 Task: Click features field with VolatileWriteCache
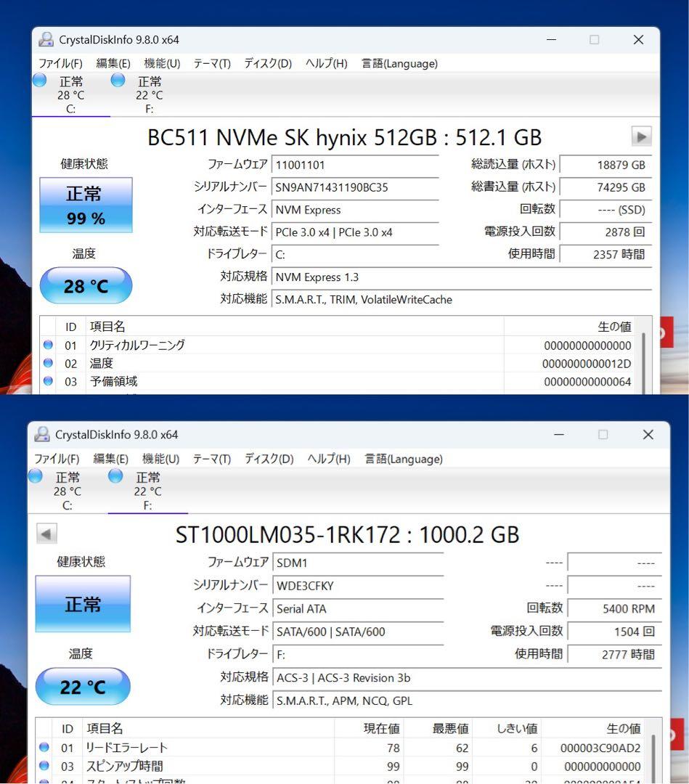(462, 300)
